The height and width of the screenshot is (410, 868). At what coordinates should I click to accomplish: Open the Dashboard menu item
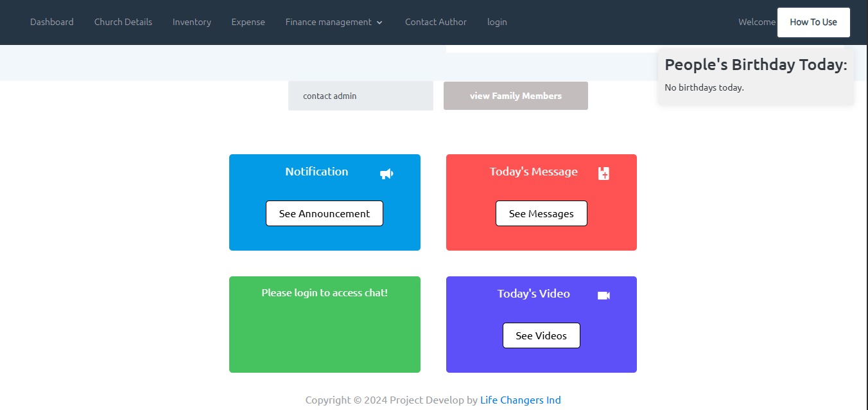pyautogui.click(x=52, y=22)
